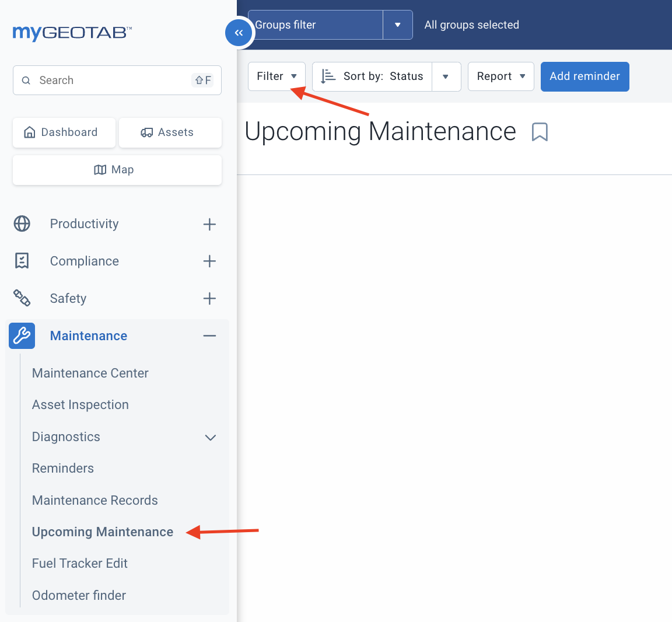
Task: Select Upcoming Maintenance in the menu
Action: [x=103, y=532]
